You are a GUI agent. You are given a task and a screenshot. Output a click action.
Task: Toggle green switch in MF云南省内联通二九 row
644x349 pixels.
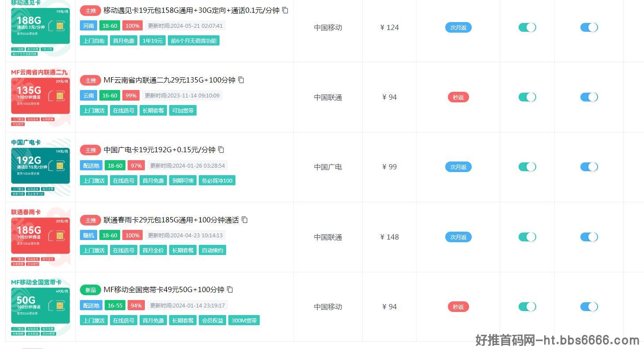coord(527,97)
